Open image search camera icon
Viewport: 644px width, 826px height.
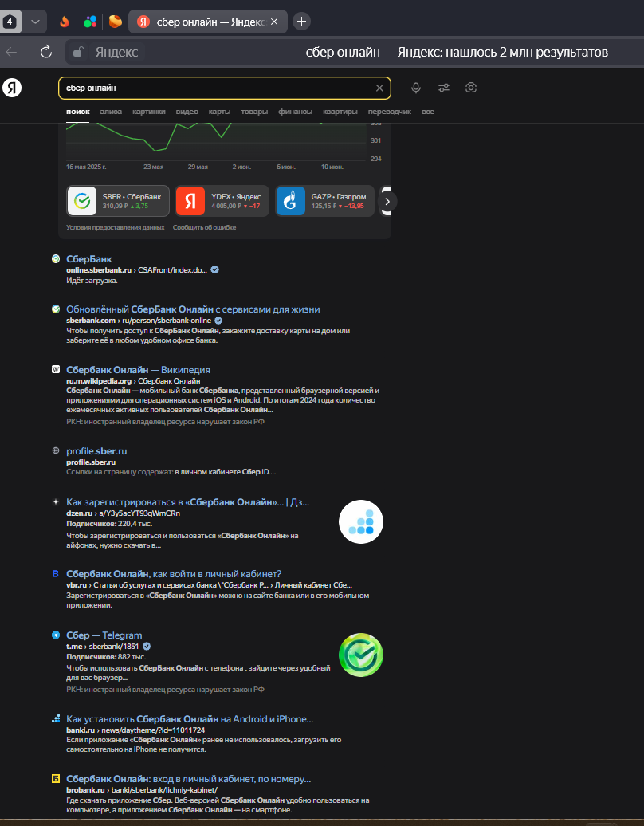click(x=471, y=88)
